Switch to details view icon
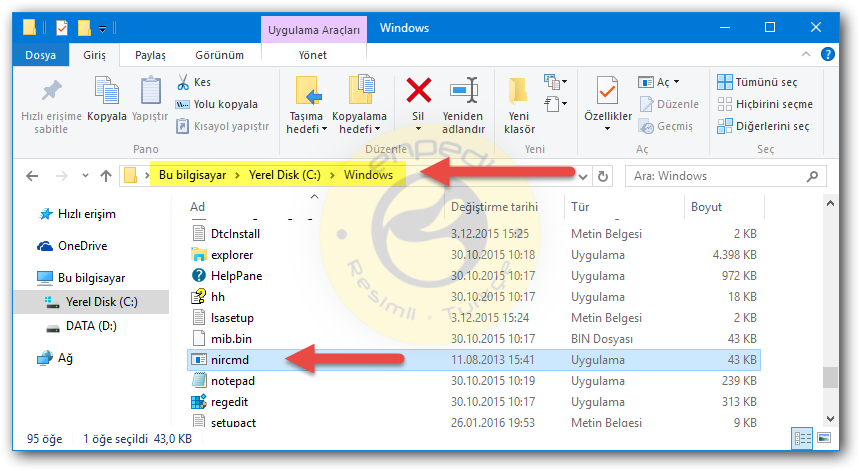Screen dimensions: 860x471 tap(802, 438)
